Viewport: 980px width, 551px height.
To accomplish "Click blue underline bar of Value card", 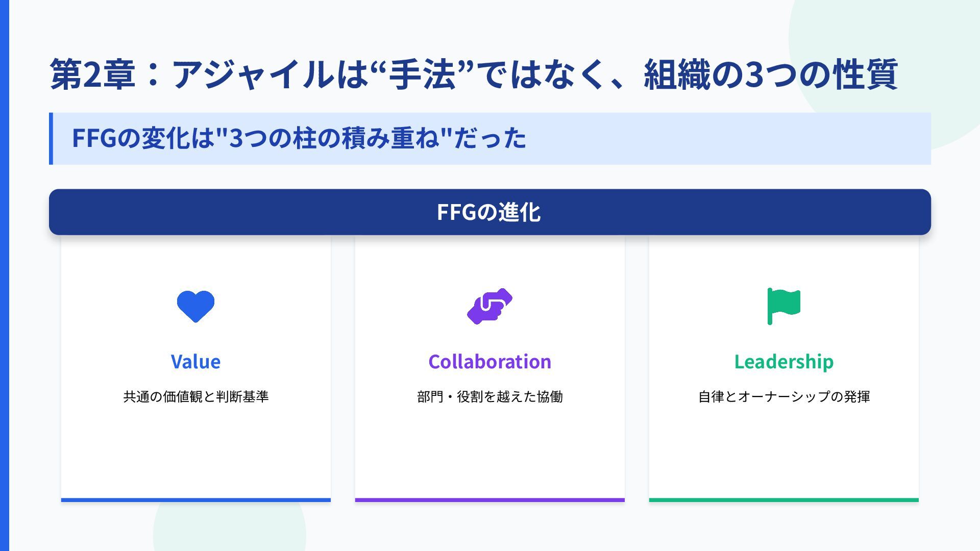I will [x=195, y=500].
